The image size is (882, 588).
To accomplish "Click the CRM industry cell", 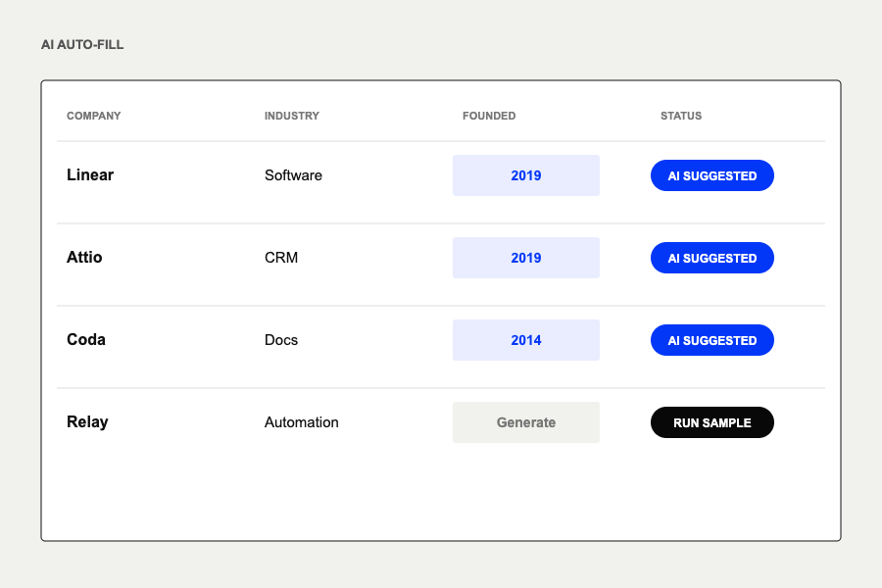I will tap(281, 258).
